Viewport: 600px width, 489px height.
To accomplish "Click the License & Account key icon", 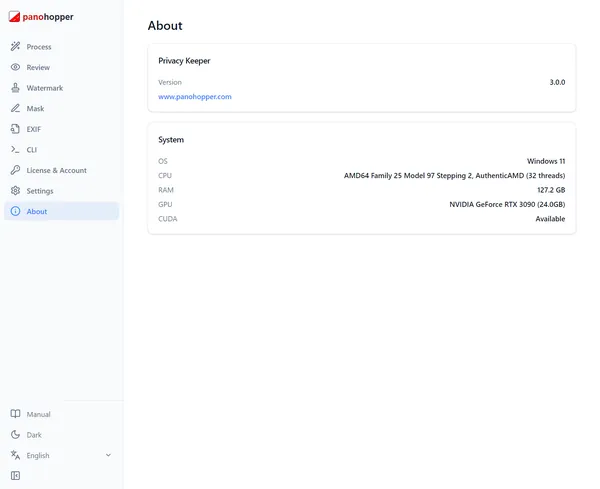I will coord(15,170).
